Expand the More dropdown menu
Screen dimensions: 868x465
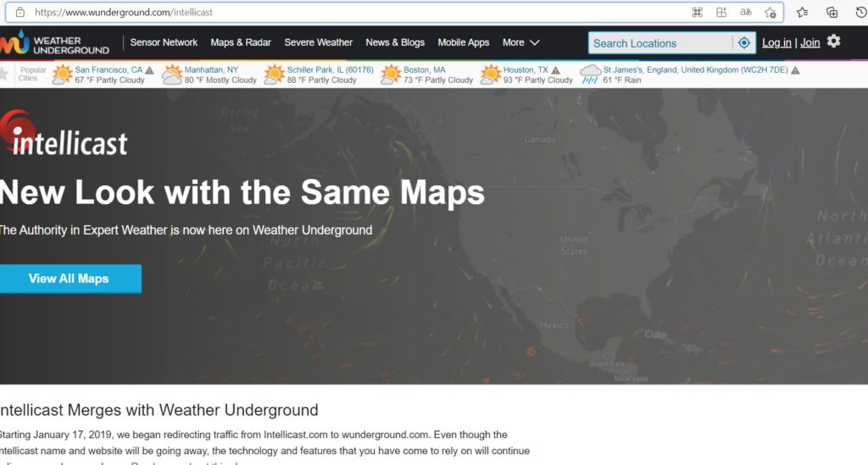pos(520,42)
